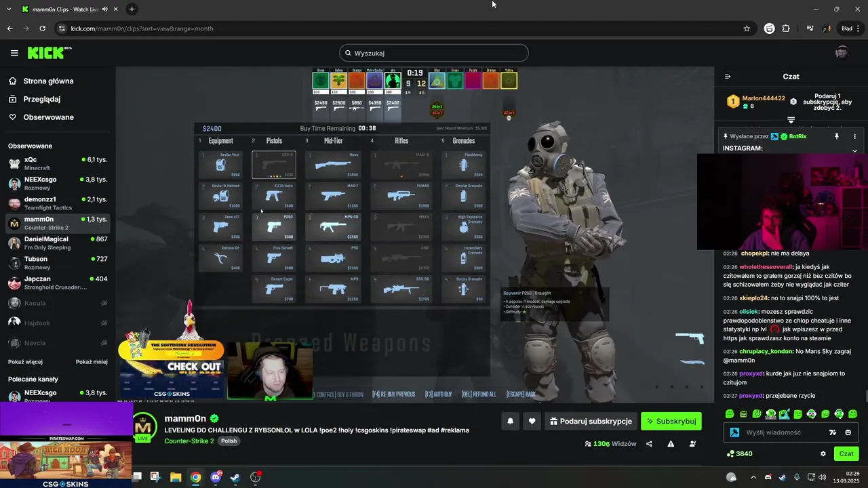
Task: Open Counter-Strike 2 category link
Action: click(x=189, y=441)
